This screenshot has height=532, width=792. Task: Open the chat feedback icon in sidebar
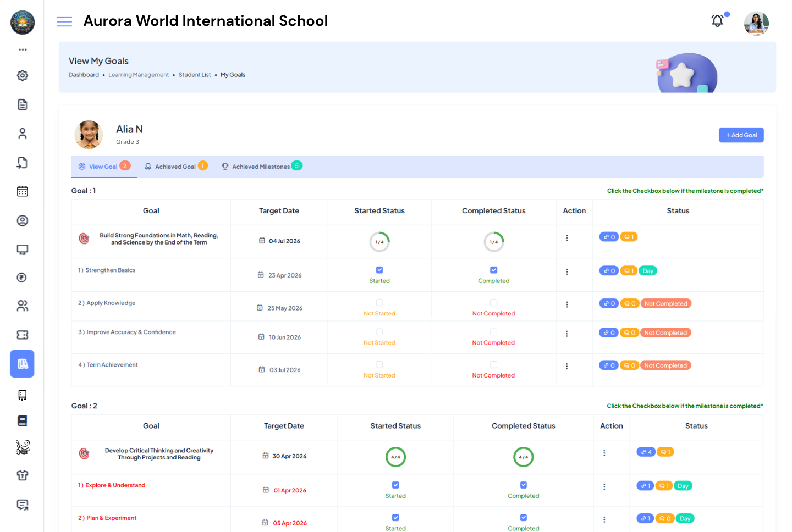click(x=23, y=505)
